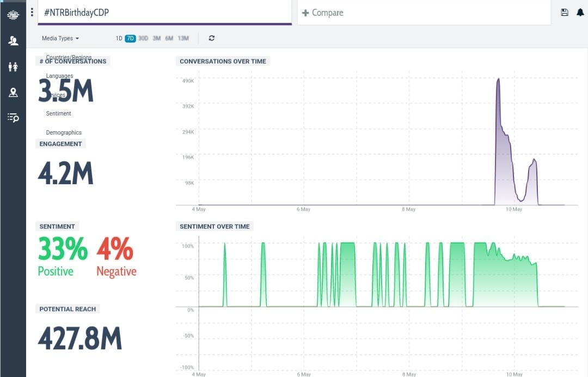Select the 30D time range

[x=143, y=38]
